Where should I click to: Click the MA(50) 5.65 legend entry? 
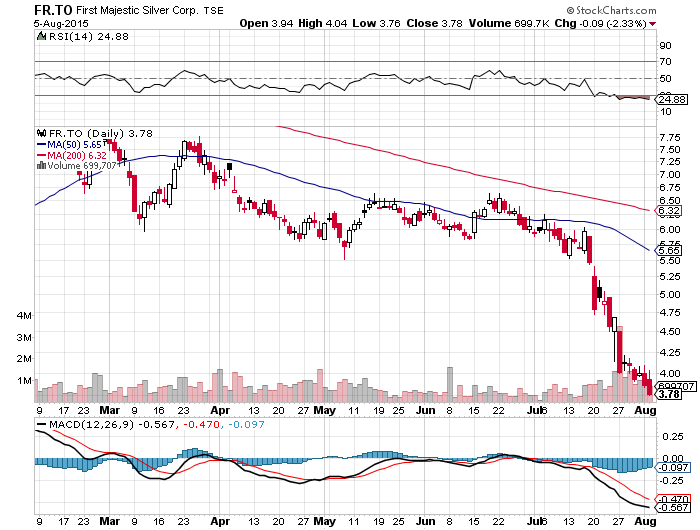click(74, 145)
